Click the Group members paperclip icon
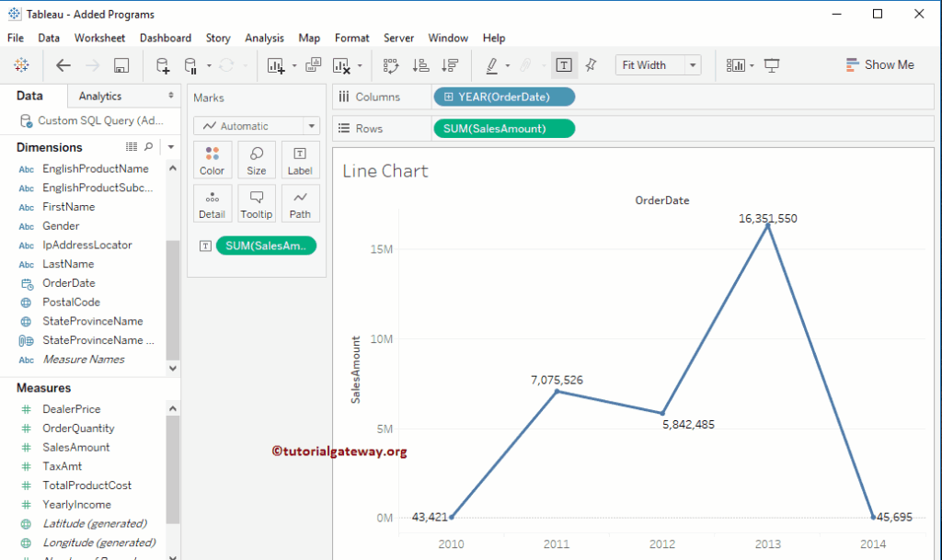The width and height of the screenshot is (942, 560). tap(525, 64)
